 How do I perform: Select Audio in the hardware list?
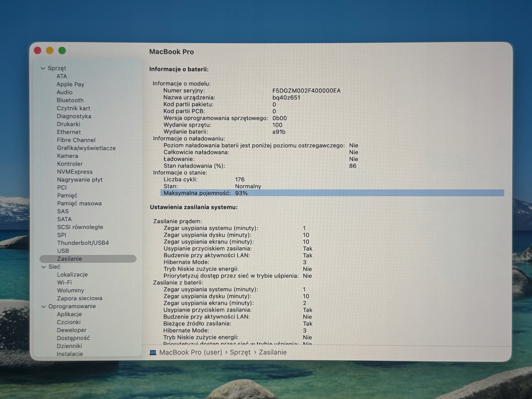coord(64,92)
